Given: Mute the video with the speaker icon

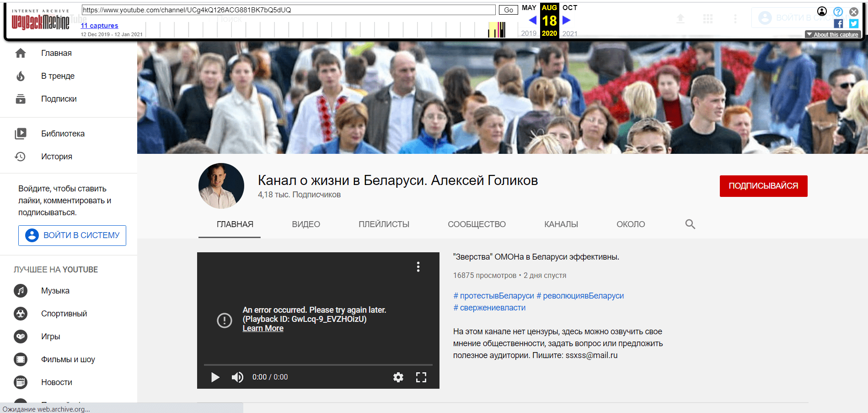Looking at the screenshot, I should click(237, 377).
